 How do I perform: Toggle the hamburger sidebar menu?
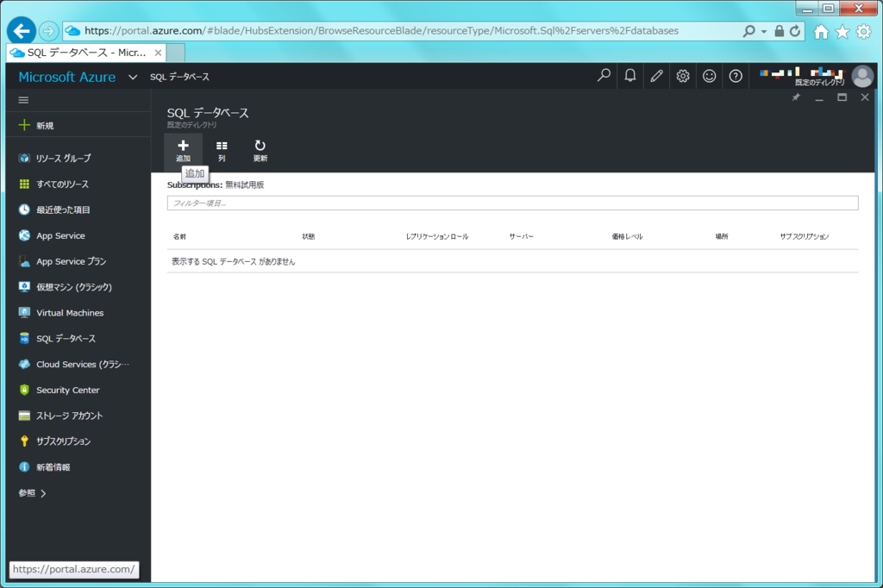pyautogui.click(x=23, y=100)
